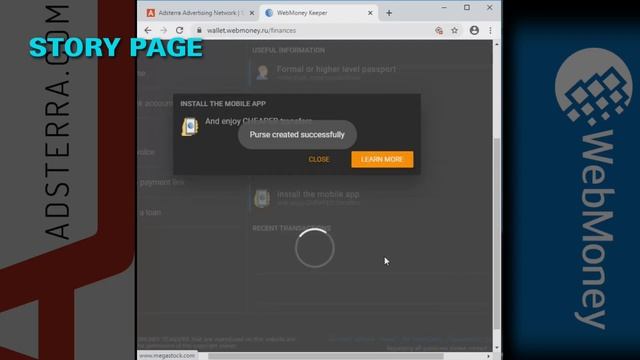This screenshot has height=360, width=640.
Task: Click USEFUL INFORMATION heading
Action: (288, 50)
